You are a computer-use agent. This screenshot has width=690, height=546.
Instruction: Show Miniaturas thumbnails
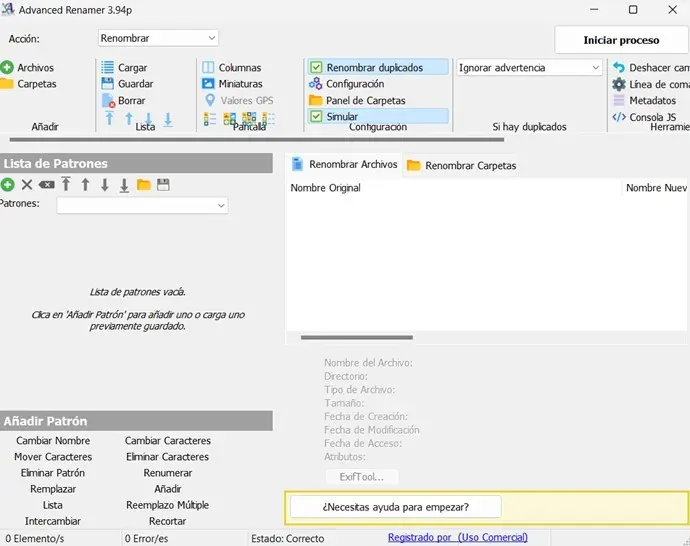pos(232,84)
